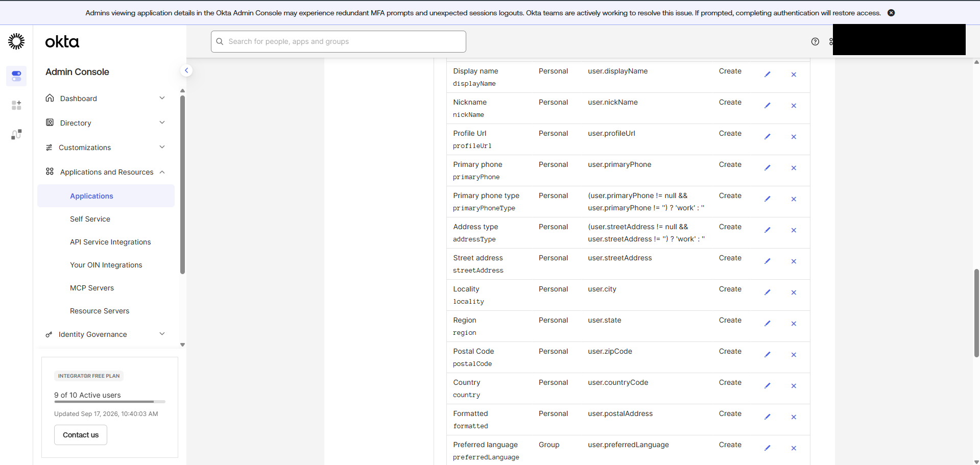Edit the Profile Url mapping pencil
980x465 pixels.
[x=767, y=137]
